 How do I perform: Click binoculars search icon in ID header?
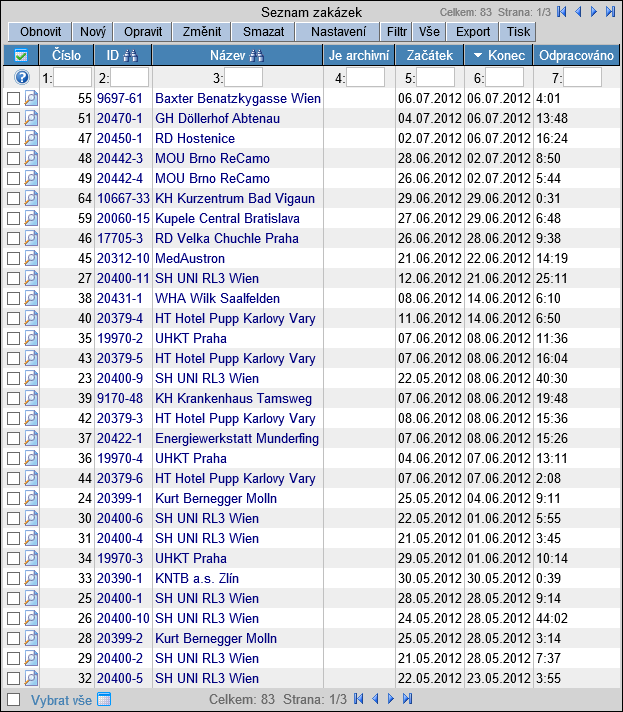click(130, 55)
